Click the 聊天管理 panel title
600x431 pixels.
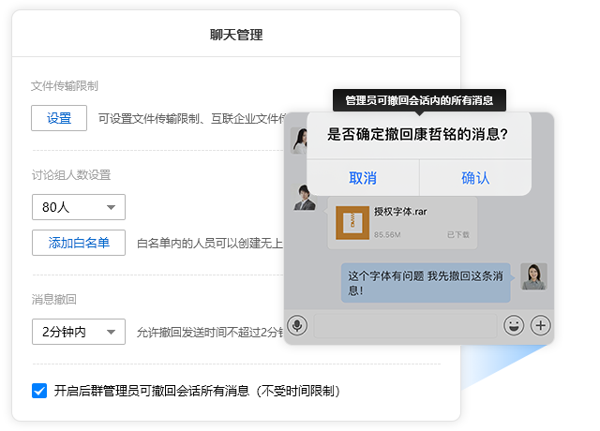click(x=236, y=35)
